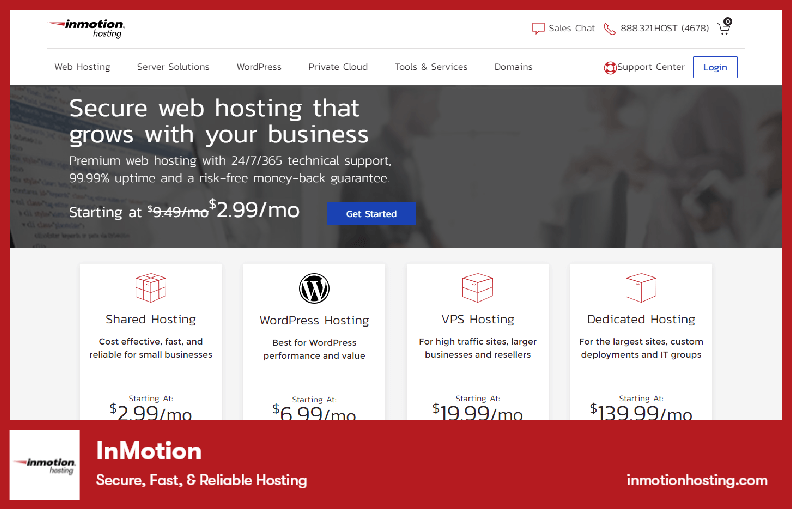This screenshot has height=509, width=792.
Task: Click the InMotion logo thumbnail in red footer
Action: coord(45,465)
